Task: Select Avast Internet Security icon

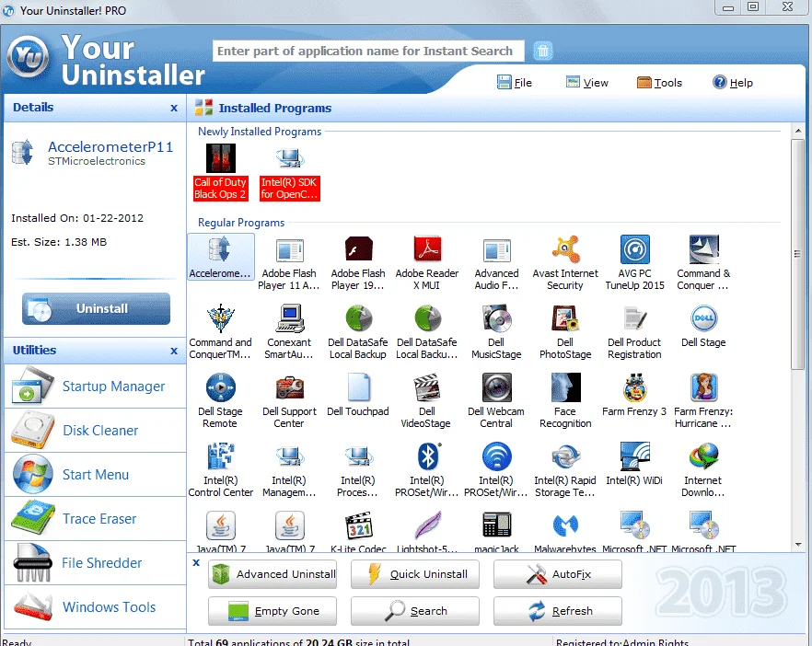Action: [565, 264]
